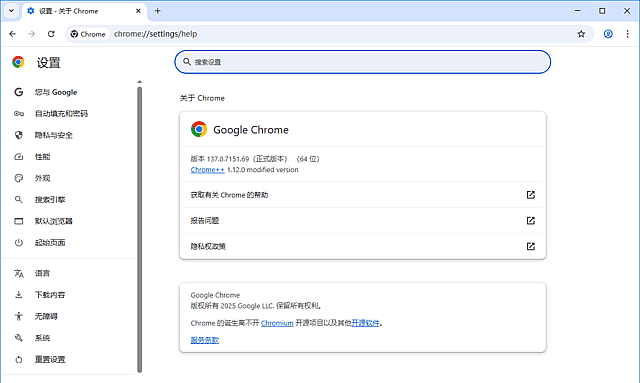Open 报告问题 row
Screen dimensions: 640x383
(362, 220)
